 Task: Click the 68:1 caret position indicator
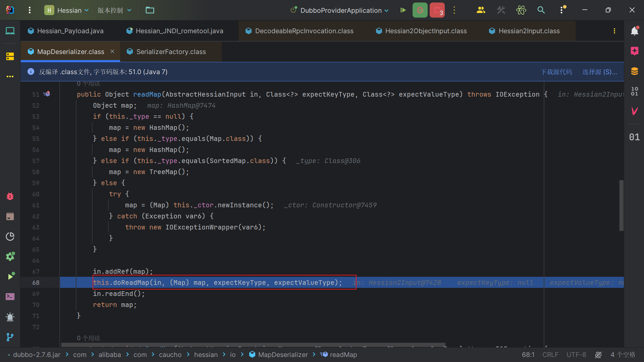tap(528, 355)
